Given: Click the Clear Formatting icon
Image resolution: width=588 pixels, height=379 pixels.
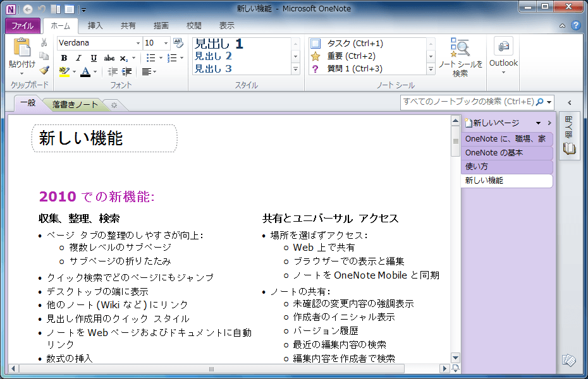Looking at the screenshot, I should (x=178, y=43).
